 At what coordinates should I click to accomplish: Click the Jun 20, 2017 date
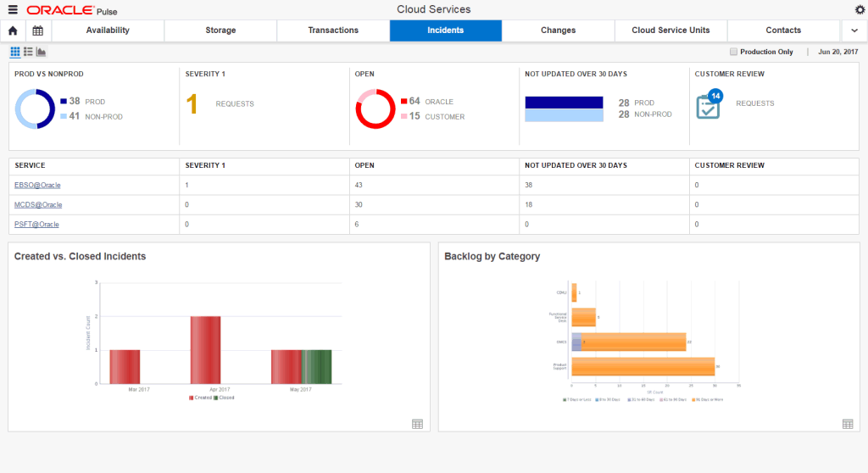[838, 52]
